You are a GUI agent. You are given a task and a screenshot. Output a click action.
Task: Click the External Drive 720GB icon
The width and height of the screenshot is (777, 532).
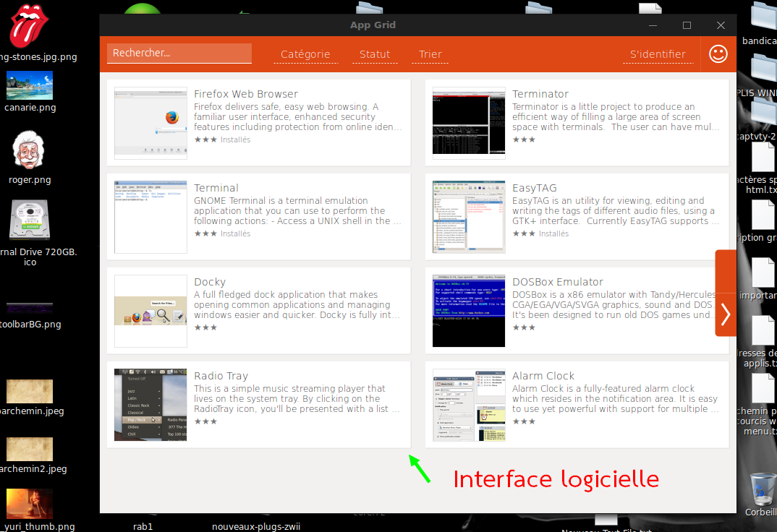(29, 220)
